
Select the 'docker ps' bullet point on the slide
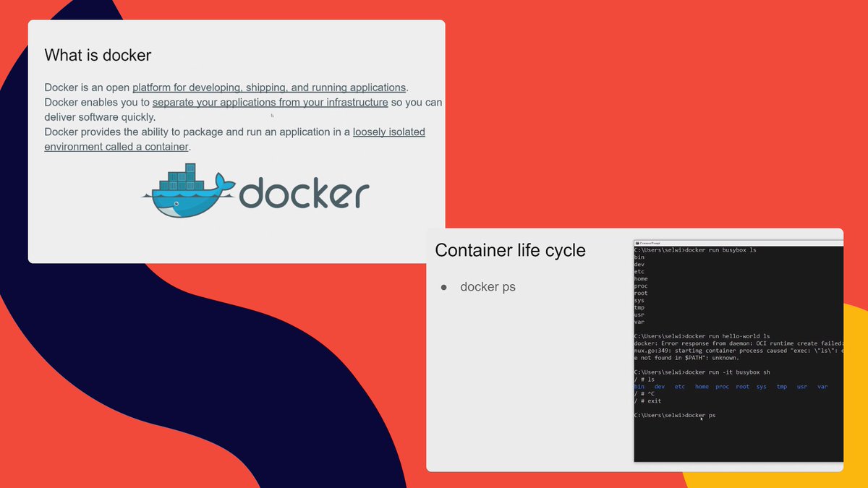(488, 287)
